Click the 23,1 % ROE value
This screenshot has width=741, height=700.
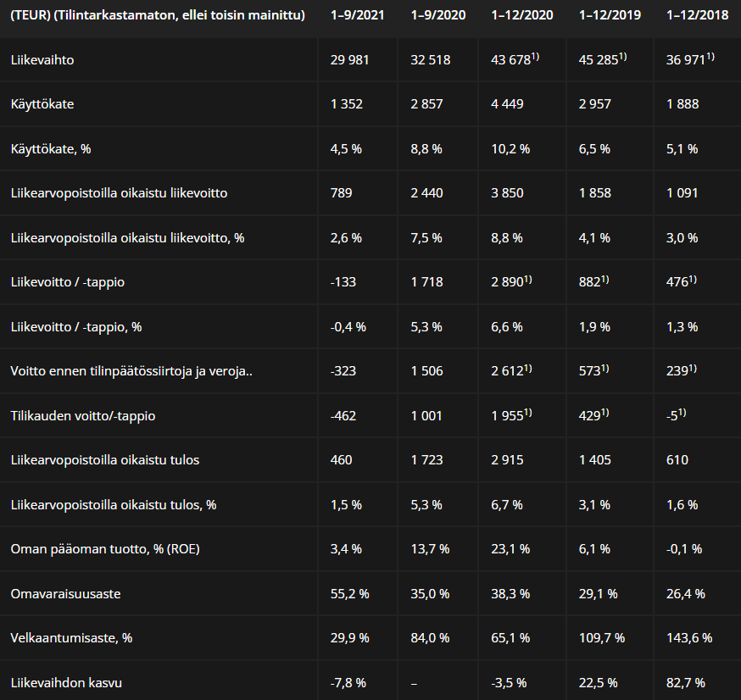(x=510, y=548)
